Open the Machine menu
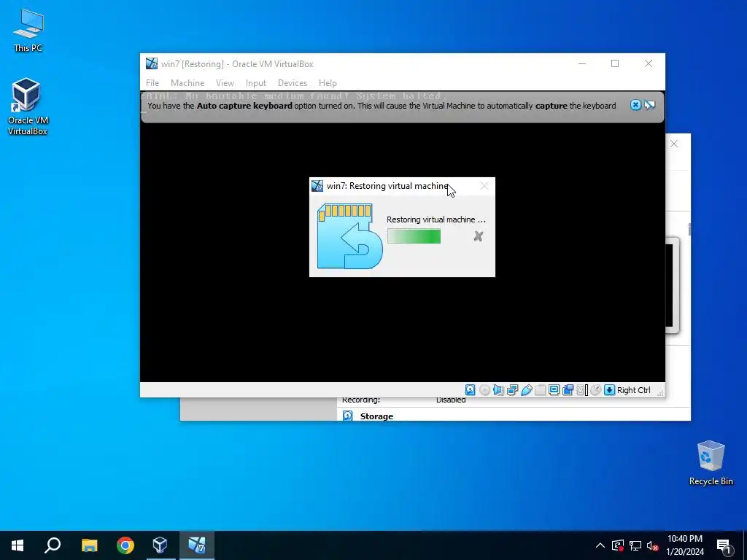Image resolution: width=747 pixels, height=560 pixels. coord(187,83)
